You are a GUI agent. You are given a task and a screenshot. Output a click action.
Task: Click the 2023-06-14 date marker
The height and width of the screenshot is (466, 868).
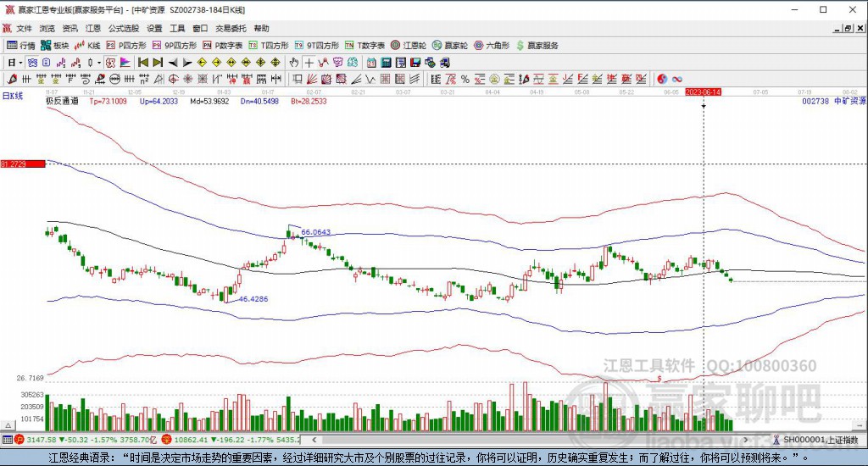pos(703,92)
